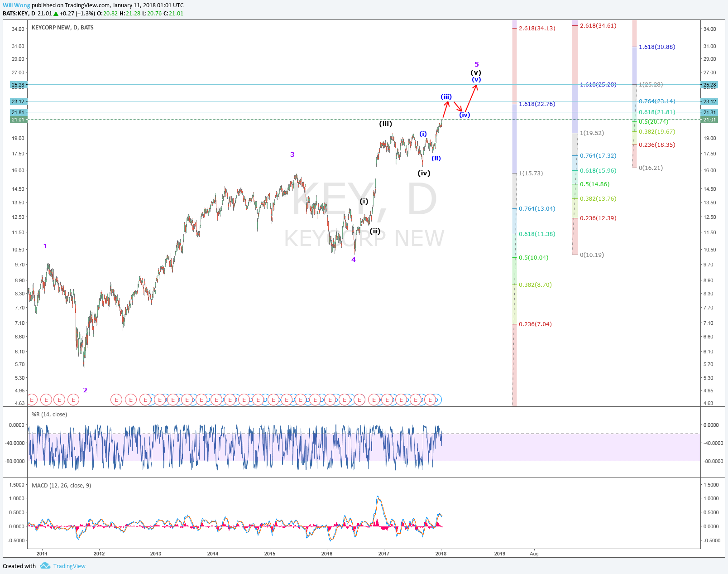
Task: Click the 2.618(34.13) Fibonacci label
Action: 537,29
